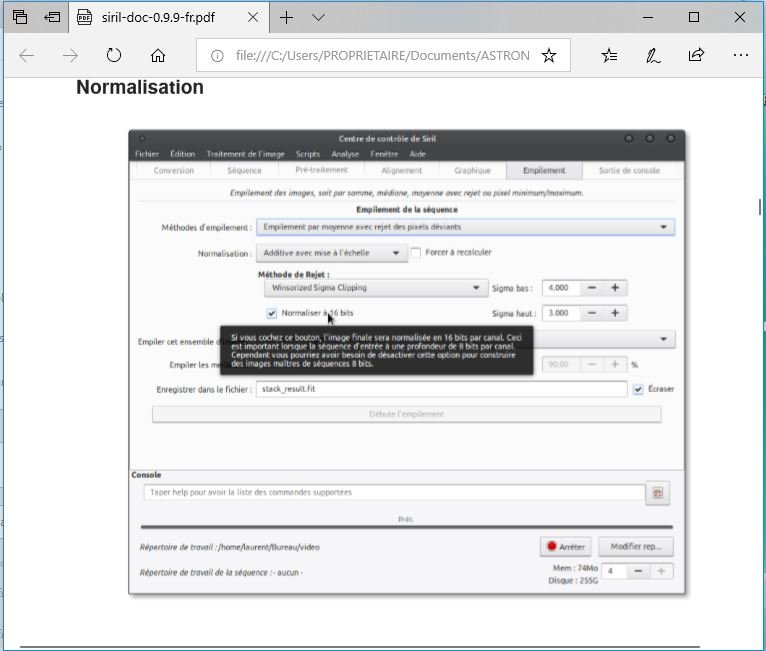The image size is (766, 651).
Task: Click the plus button beside 90.00 percent
Action: tap(615, 364)
